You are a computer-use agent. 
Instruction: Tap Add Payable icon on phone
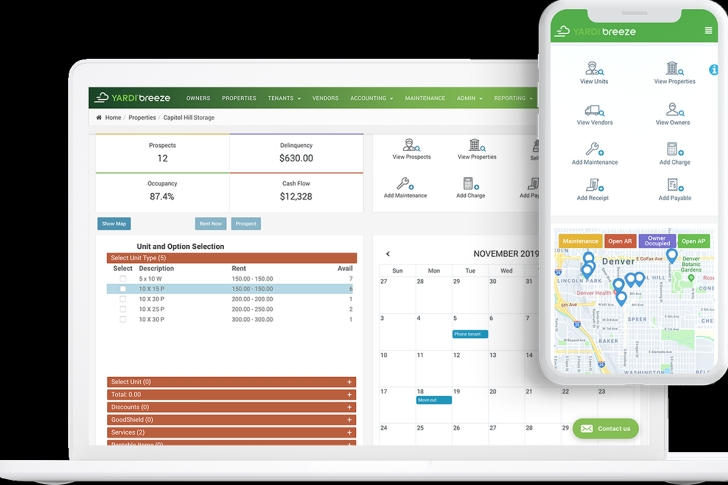point(675,185)
